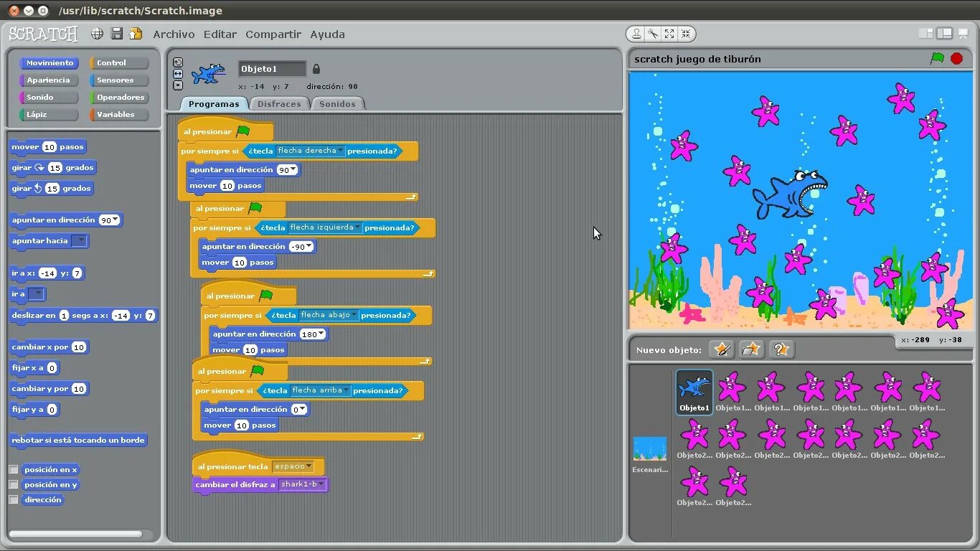Show the Variables block category
This screenshot has height=551, width=980.
119,115
